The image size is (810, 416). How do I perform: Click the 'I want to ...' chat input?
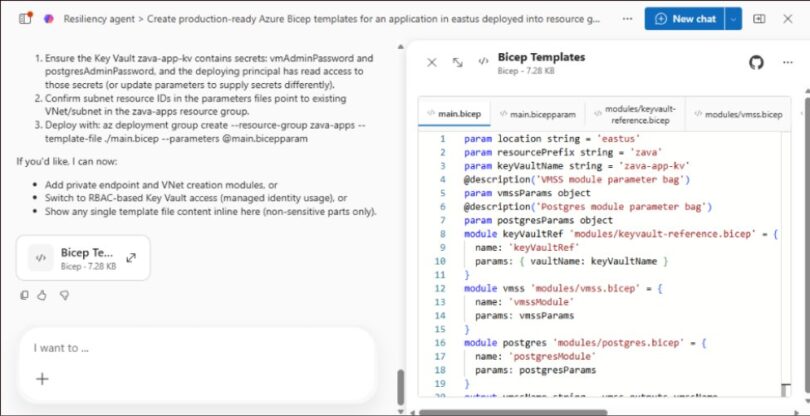pos(196,348)
